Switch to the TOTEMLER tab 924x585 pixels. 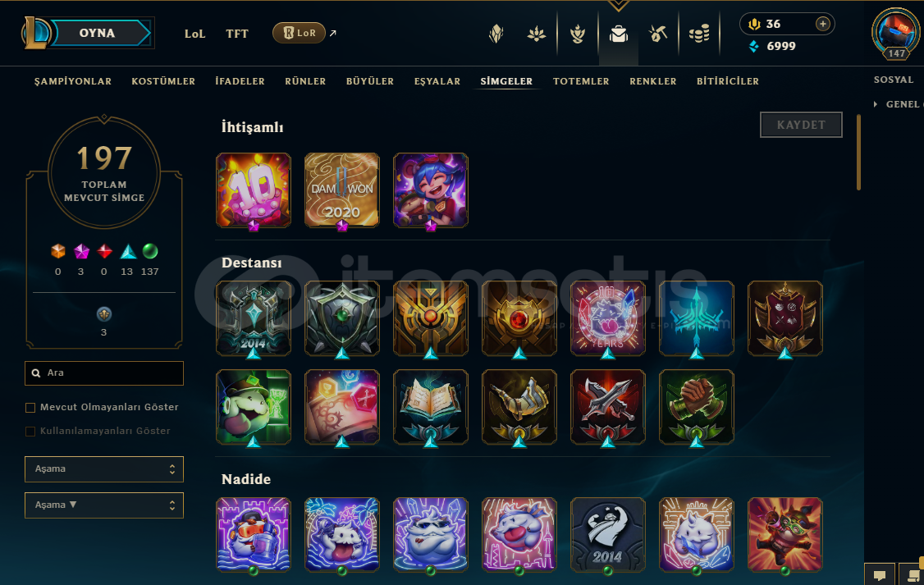tap(581, 81)
